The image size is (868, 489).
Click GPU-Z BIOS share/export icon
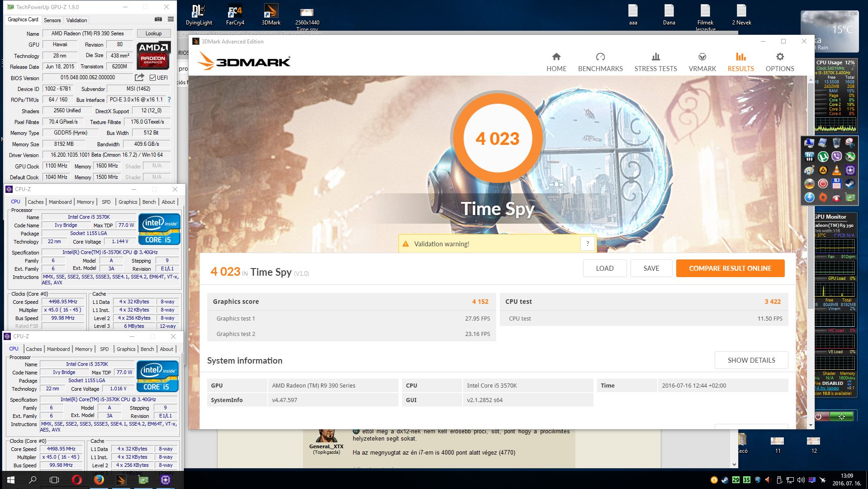[x=140, y=77]
